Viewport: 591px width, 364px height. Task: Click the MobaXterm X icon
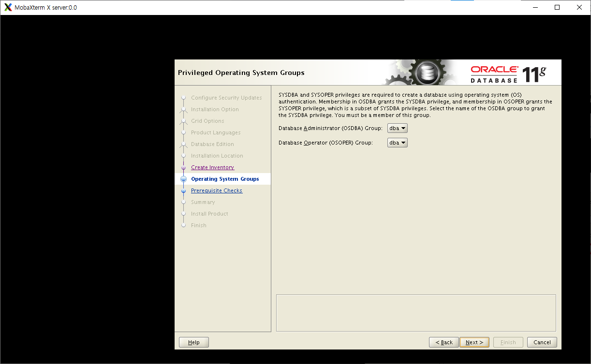tap(8, 7)
